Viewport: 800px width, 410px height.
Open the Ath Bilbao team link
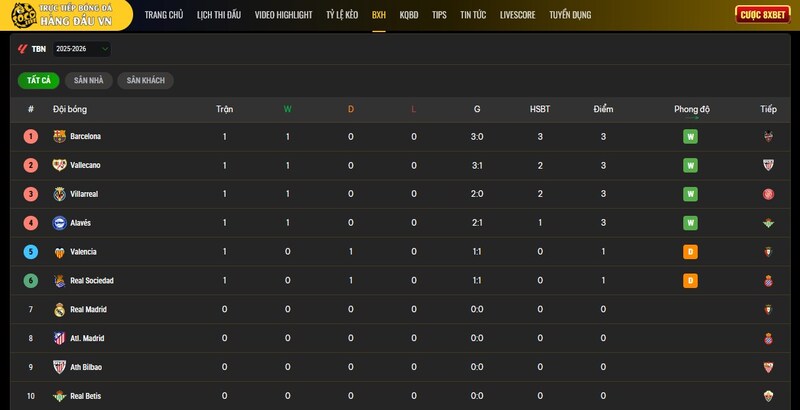click(86, 367)
